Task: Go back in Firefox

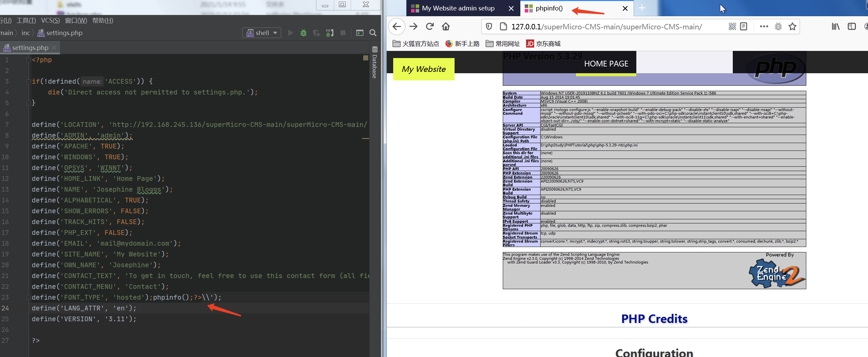Action: point(397,26)
